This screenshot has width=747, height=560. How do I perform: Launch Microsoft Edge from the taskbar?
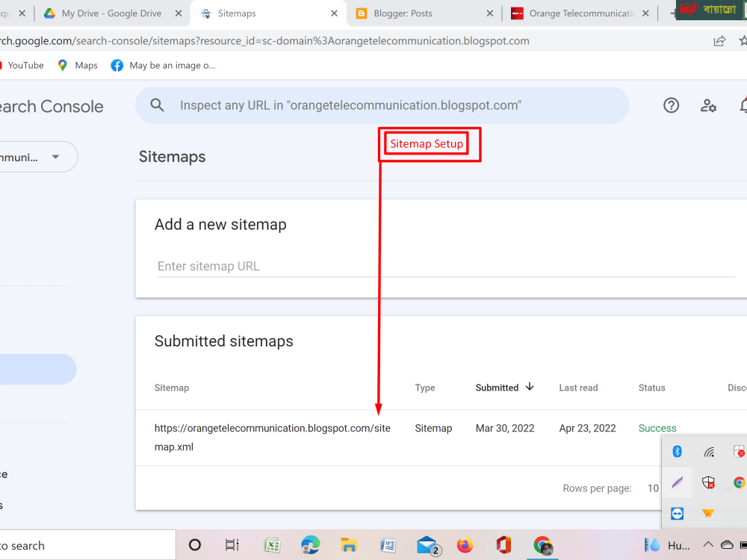tap(310, 545)
